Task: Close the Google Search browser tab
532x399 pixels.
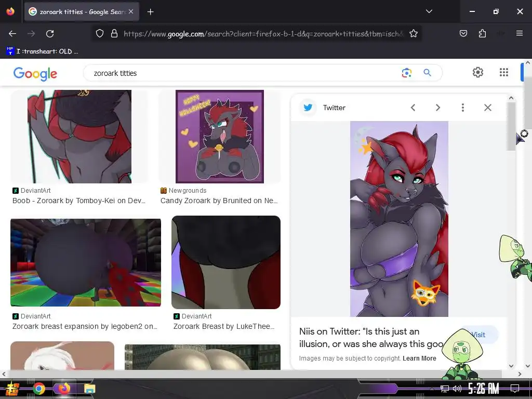Action: point(131,11)
